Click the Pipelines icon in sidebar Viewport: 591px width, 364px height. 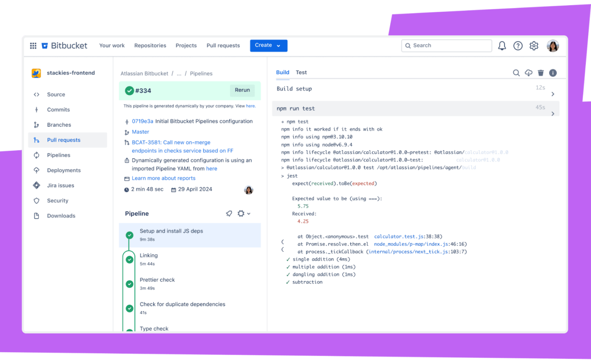[x=37, y=155]
